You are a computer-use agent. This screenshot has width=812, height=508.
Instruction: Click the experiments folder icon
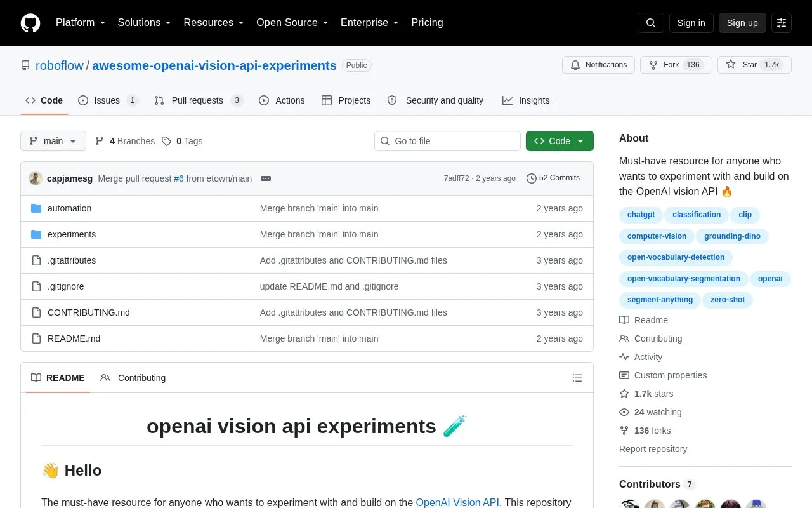(36, 234)
